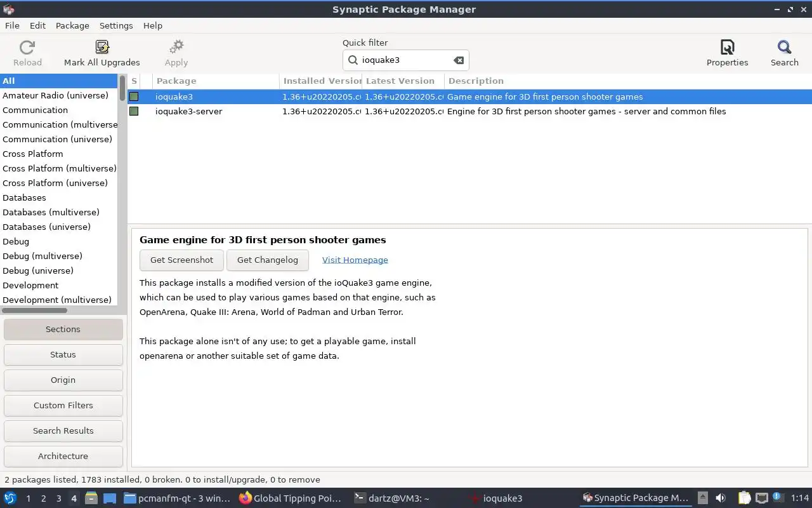
Task: Click the Mark All Upgrades icon
Action: tap(102, 48)
